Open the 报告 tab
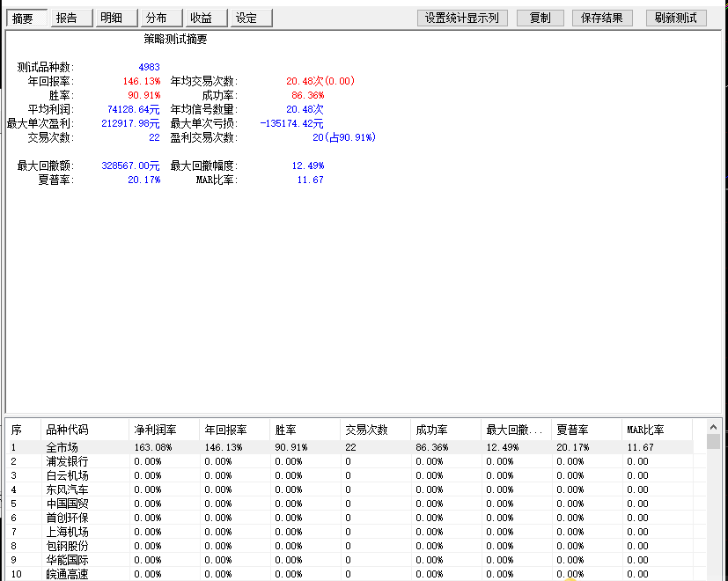 [71, 18]
